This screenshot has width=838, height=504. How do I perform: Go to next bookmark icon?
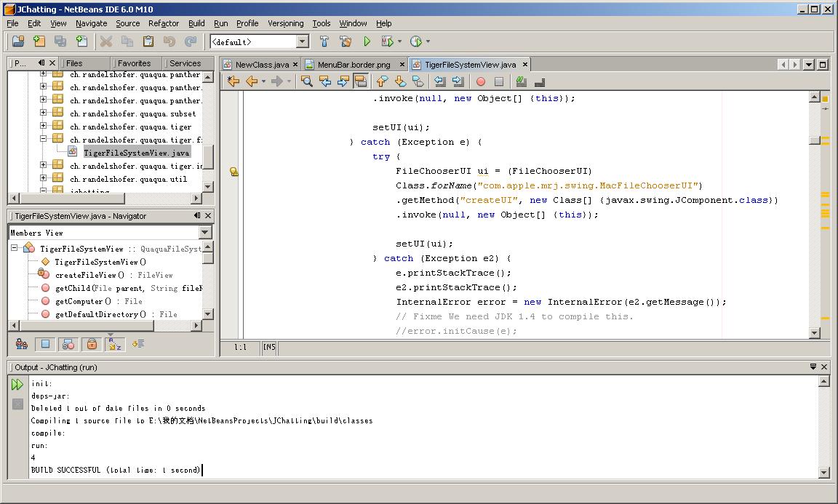coord(400,81)
